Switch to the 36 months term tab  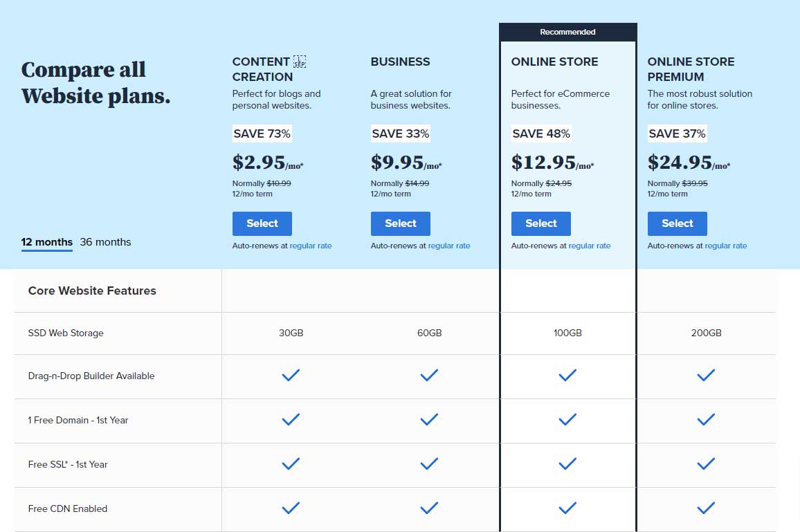[x=105, y=241]
